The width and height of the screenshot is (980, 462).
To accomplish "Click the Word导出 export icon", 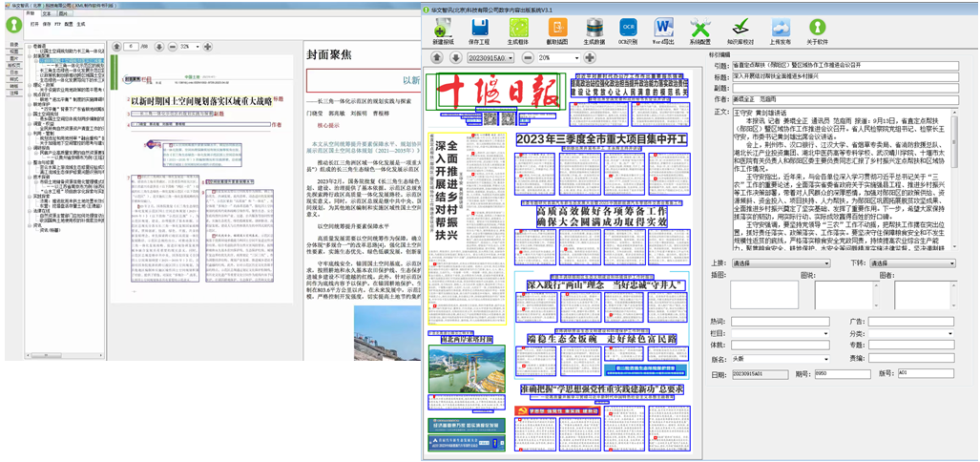I will point(663,31).
